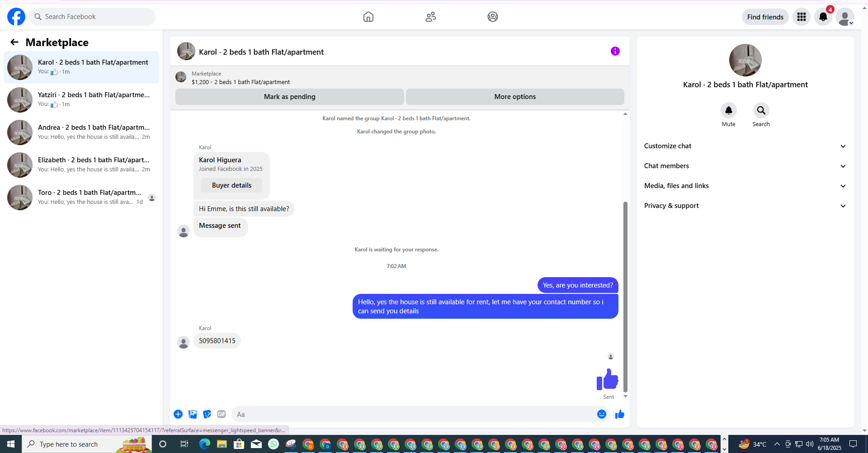Click the phone number message 5095801415

pyautogui.click(x=217, y=341)
